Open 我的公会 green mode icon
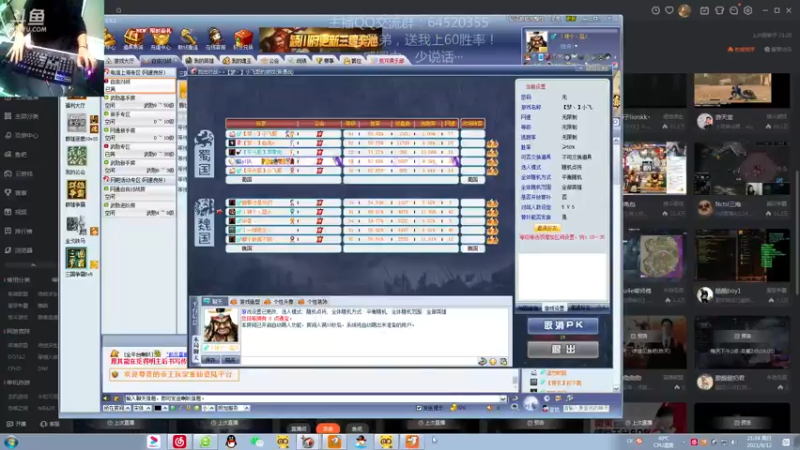 (x=77, y=157)
